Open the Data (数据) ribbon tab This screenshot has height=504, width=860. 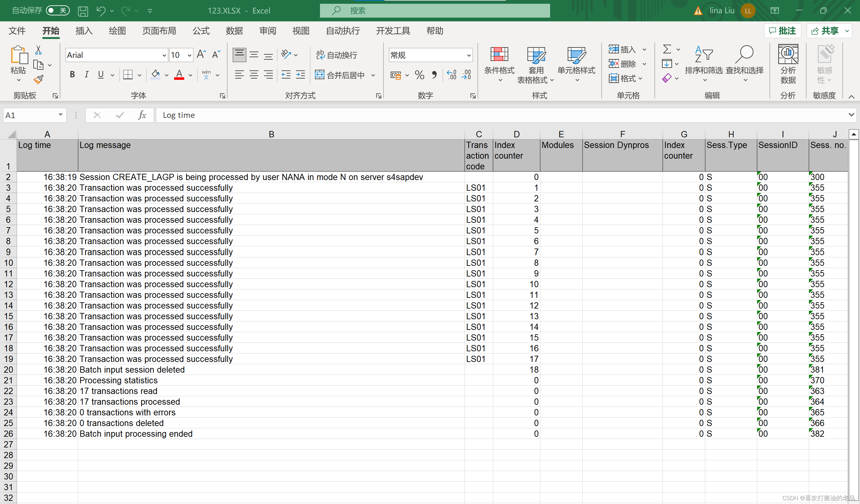(234, 31)
